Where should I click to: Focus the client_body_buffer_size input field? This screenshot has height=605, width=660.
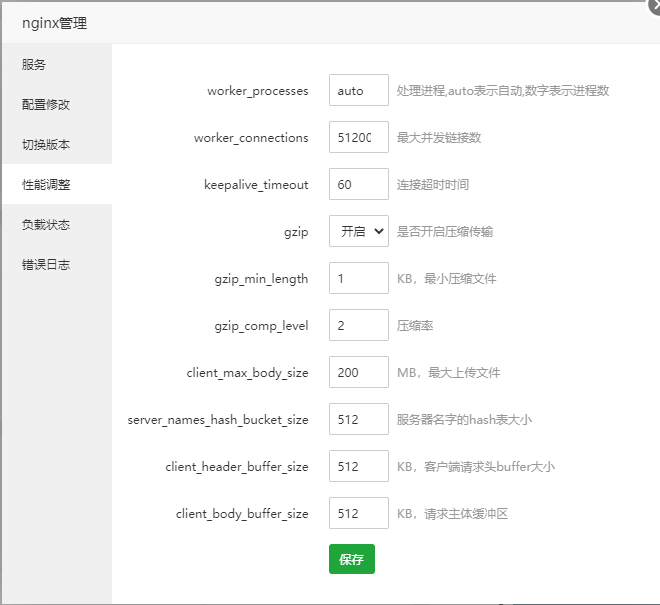pos(359,513)
